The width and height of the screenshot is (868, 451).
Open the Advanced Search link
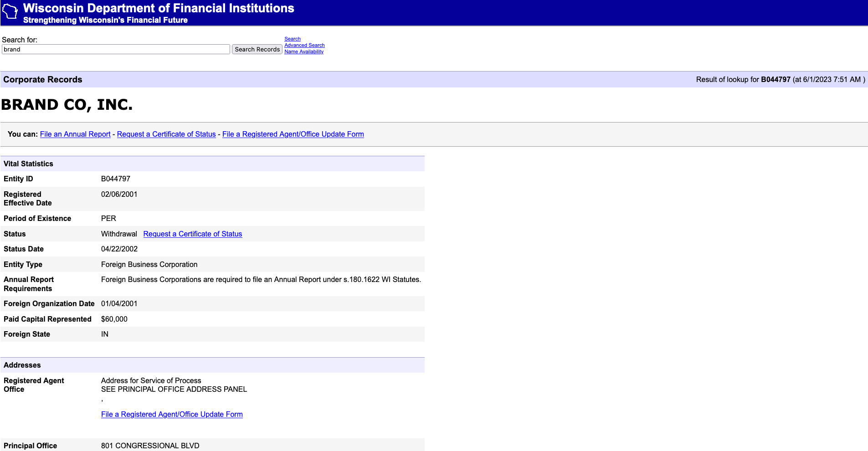coord(304,45)
